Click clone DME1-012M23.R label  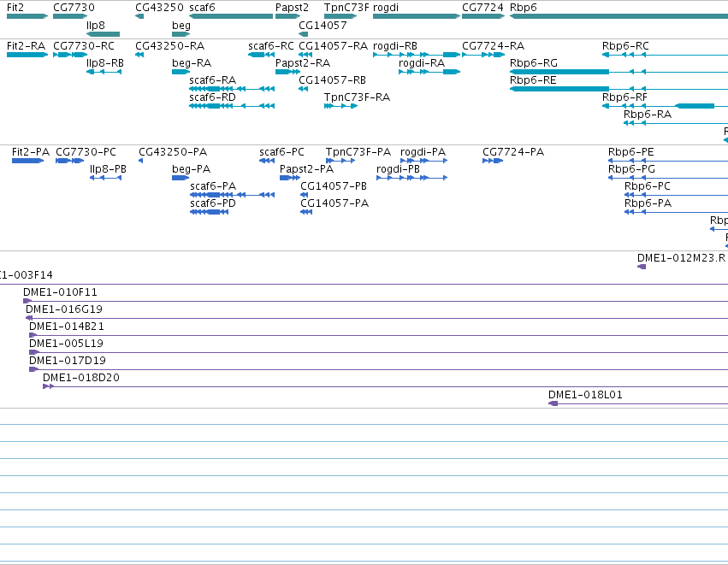pyautogui.click(x=681, y=258)
